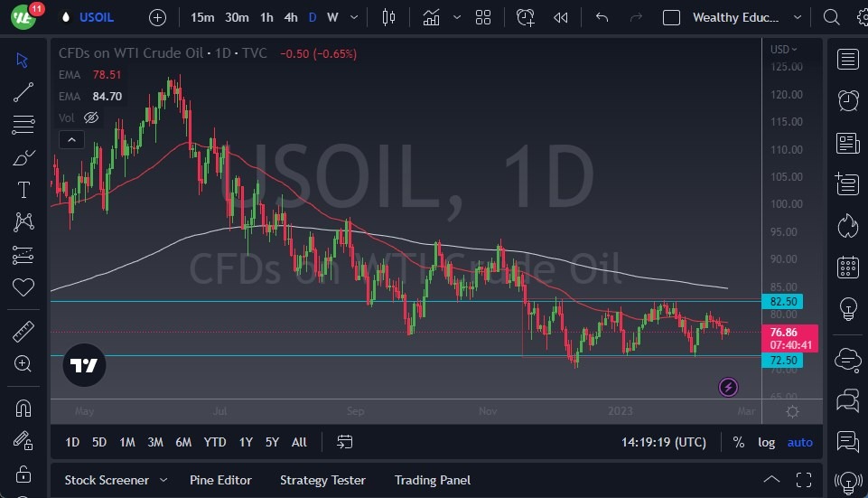Toggle stay in drawing mode
The image size is (868, 498).
(23, 440)
